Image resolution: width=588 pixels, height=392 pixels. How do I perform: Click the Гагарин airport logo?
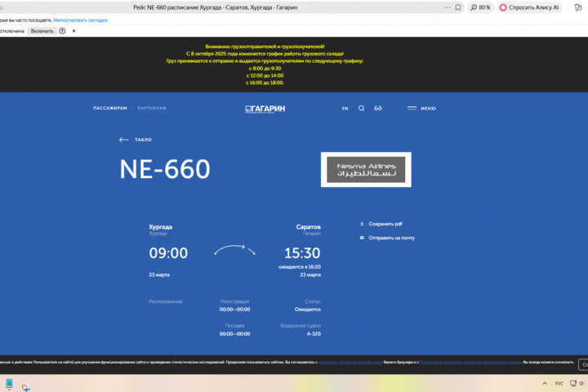click(265, 108)
